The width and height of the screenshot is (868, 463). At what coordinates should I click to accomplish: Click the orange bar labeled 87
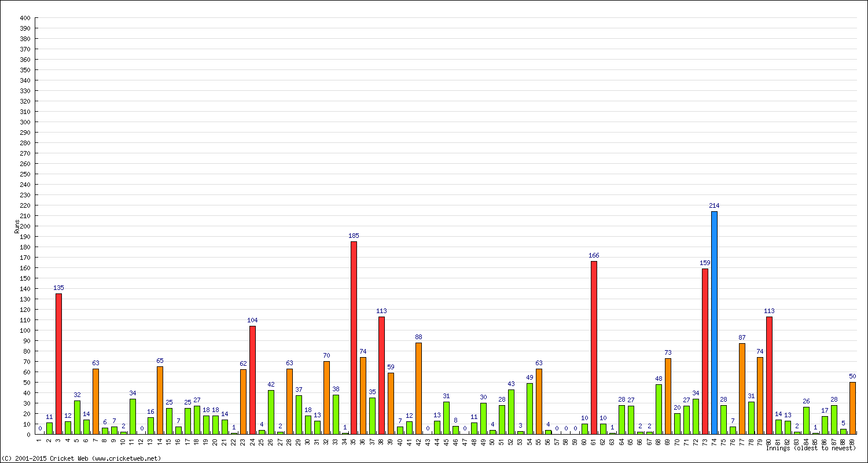742,389
